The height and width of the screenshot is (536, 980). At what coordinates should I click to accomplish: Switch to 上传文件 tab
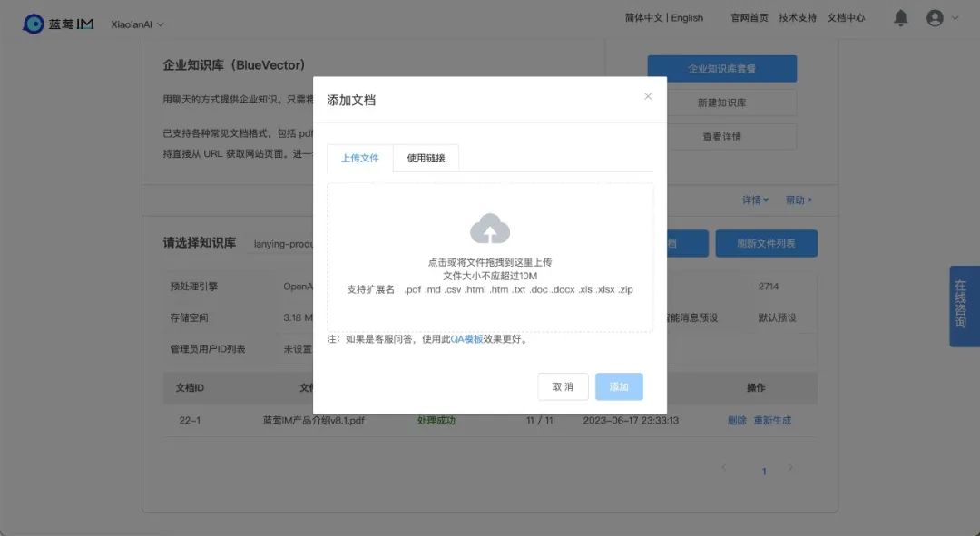360,158
